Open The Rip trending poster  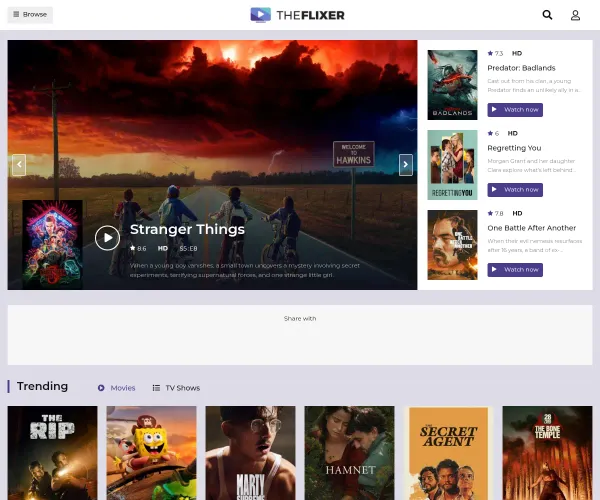click(x=52, y=453)
